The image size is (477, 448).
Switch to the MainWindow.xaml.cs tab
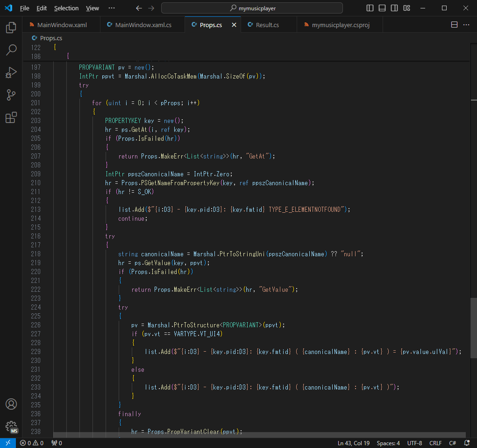143,25
